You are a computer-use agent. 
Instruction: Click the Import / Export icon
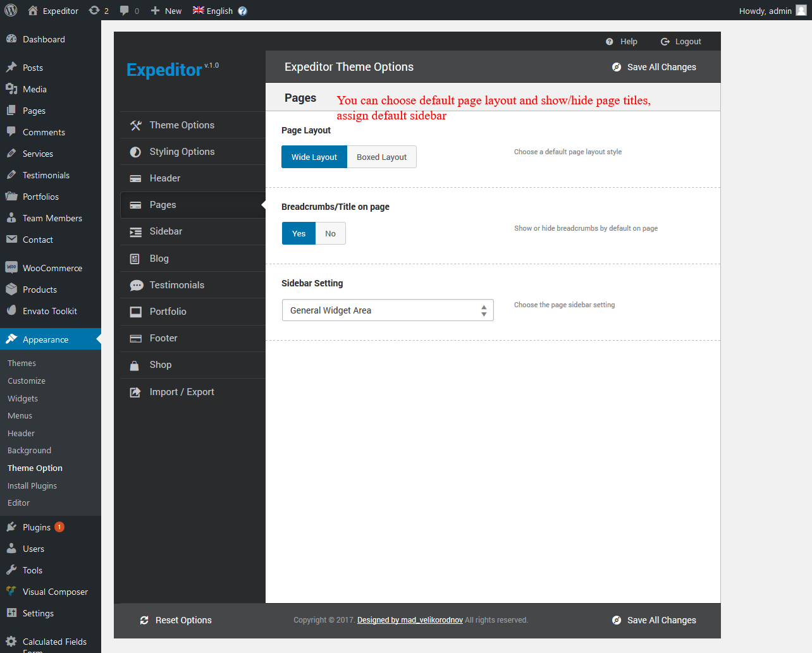click(135, 392)
